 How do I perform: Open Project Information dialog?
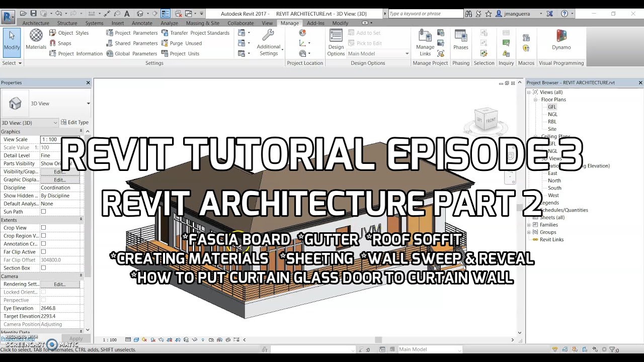pyautogui.click(x=76, y=54)
